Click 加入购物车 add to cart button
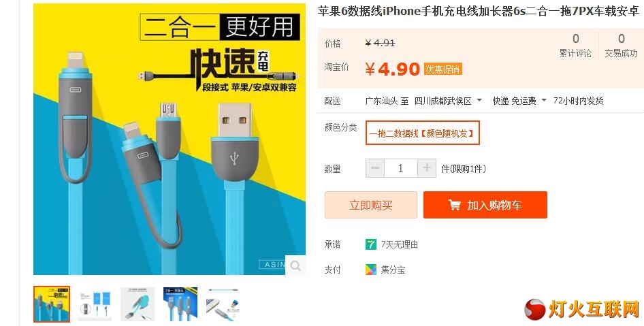 485,205
